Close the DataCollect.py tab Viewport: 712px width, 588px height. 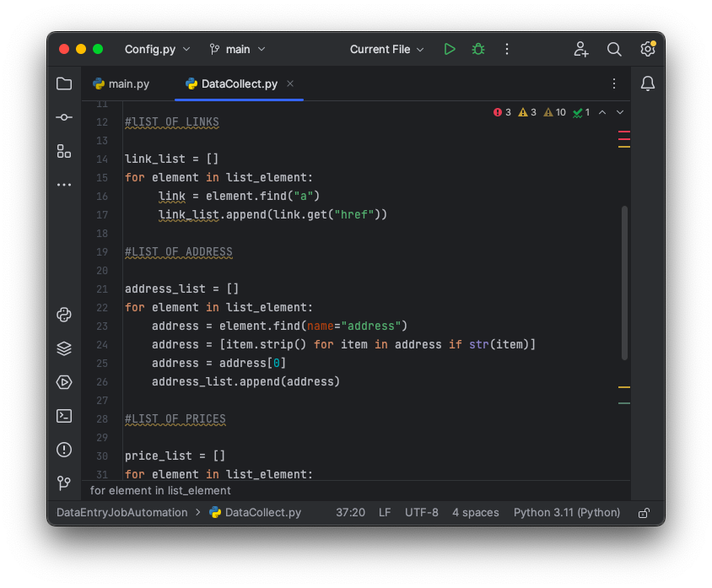coord(290,84)
